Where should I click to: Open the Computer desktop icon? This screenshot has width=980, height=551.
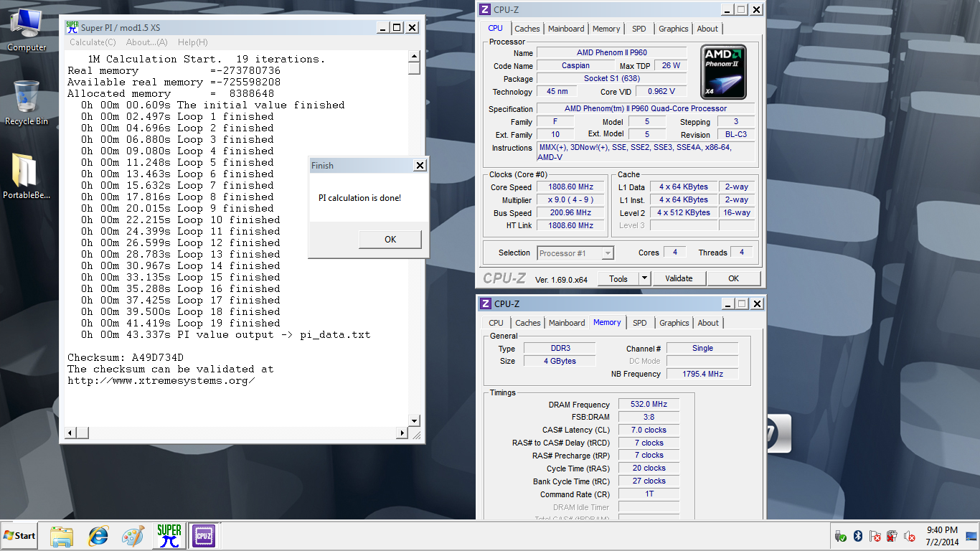[x=27, y=30]
